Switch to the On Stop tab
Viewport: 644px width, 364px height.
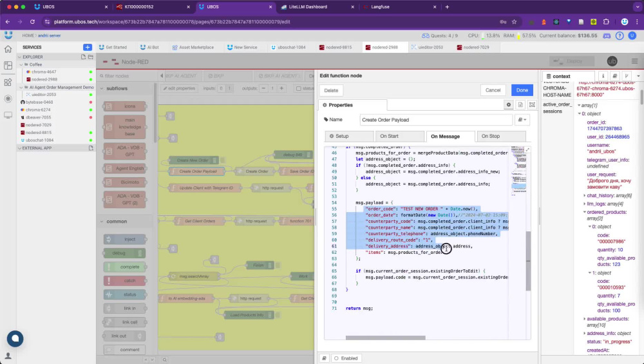point(500,136)
